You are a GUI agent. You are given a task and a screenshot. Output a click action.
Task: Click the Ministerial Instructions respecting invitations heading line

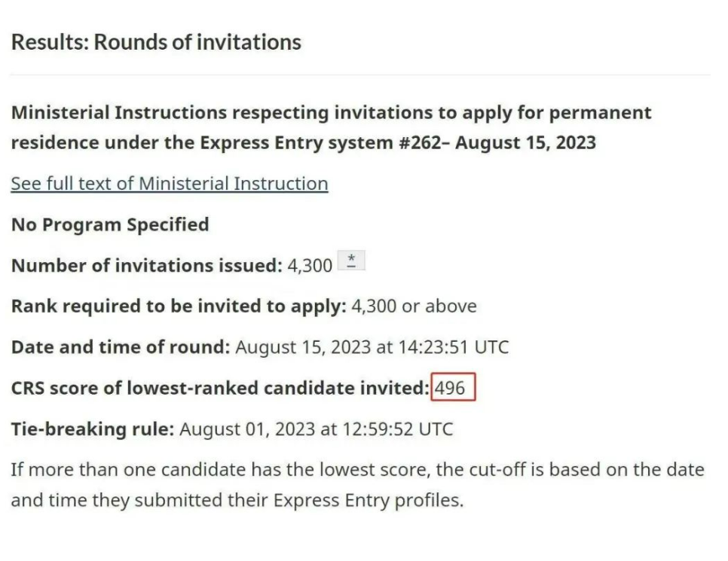click(331, 113)
